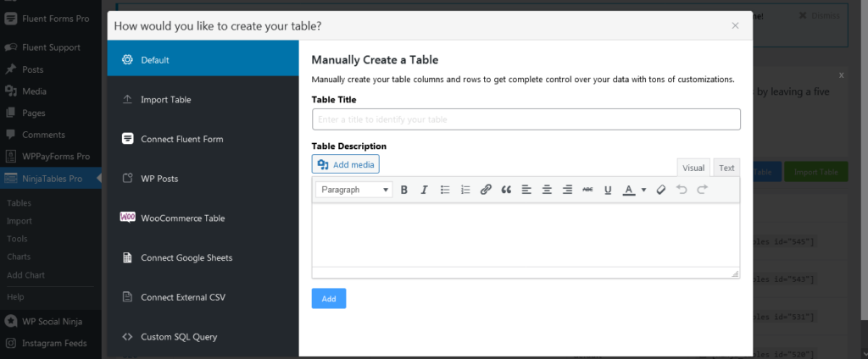Open the Tables submenu item
The width and height of the screenshot is (868, 359).
coord(19,203)
